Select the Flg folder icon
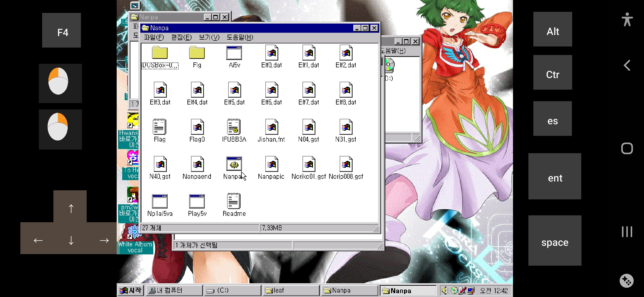Screen dimensions: 644x297 point(197,53)
